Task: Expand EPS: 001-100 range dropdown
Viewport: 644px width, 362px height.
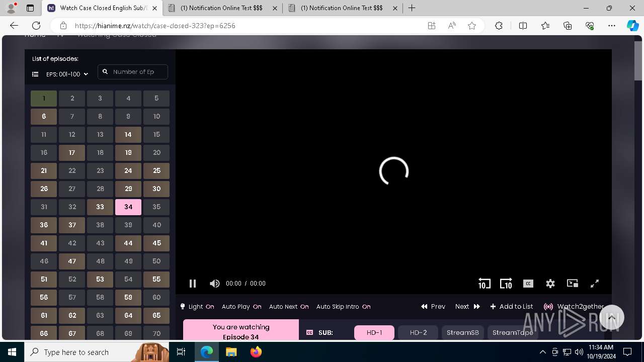Action: point(67,74)
